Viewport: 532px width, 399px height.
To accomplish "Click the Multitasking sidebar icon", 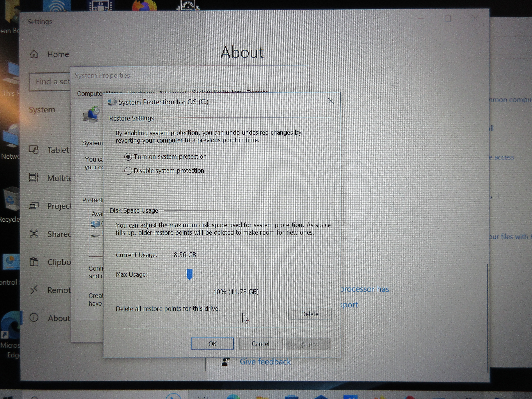I will (34, 178).
